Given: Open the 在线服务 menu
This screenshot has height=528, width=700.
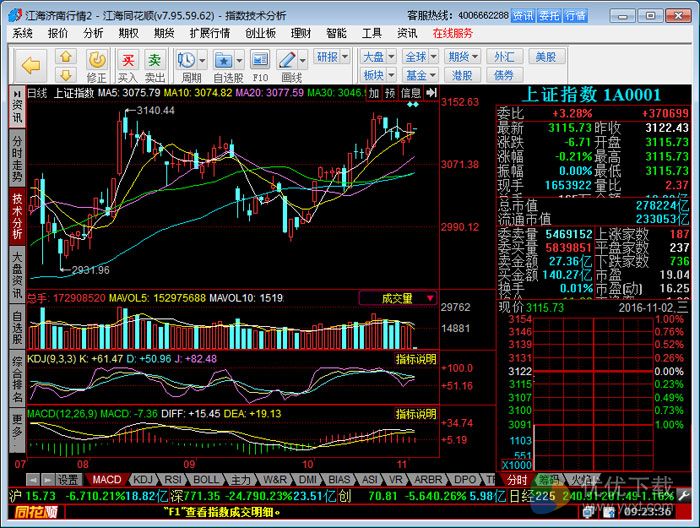Looking at the screenshot, I should (452, 33).
